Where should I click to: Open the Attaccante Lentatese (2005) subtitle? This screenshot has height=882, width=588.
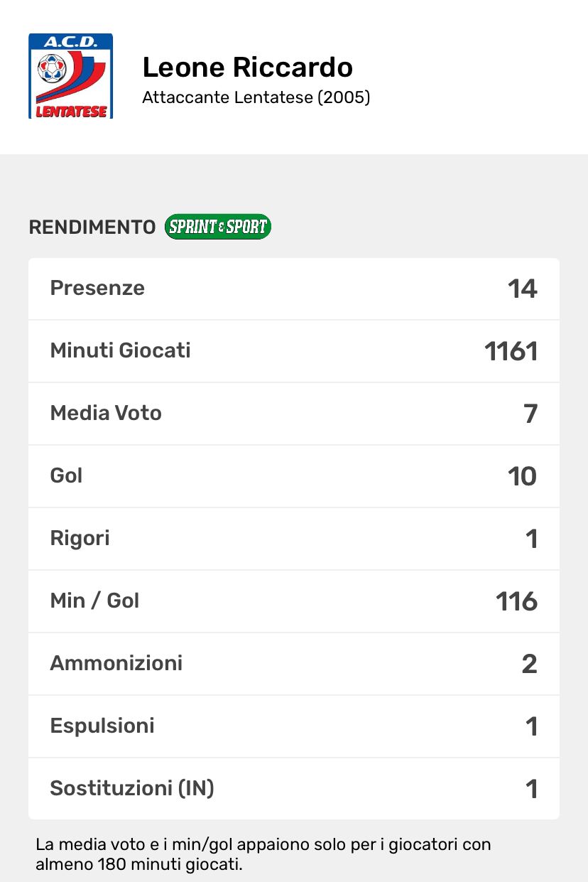pyautogui.click(x=256, y=97)
